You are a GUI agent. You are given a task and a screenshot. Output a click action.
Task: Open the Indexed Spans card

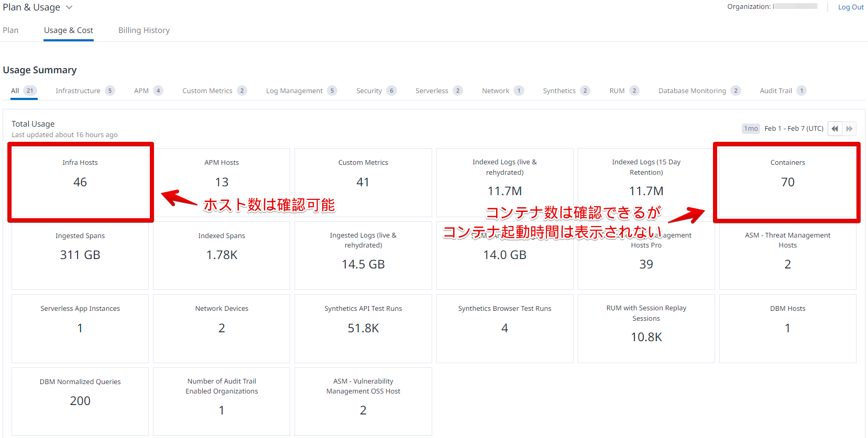click(222, 255)
